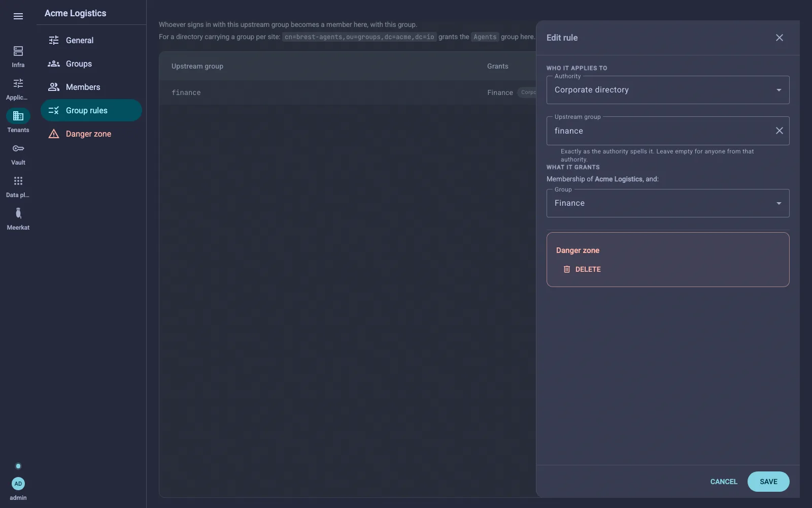Screen dimensions: 812x508
Task: Open the hamburger navigation menu
Action: click(x=18, y=16)
